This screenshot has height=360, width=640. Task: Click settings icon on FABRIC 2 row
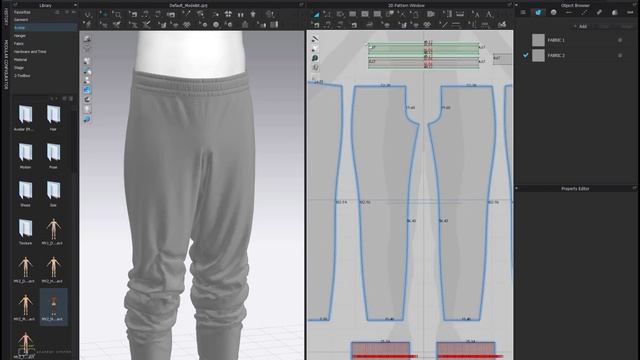620,55
